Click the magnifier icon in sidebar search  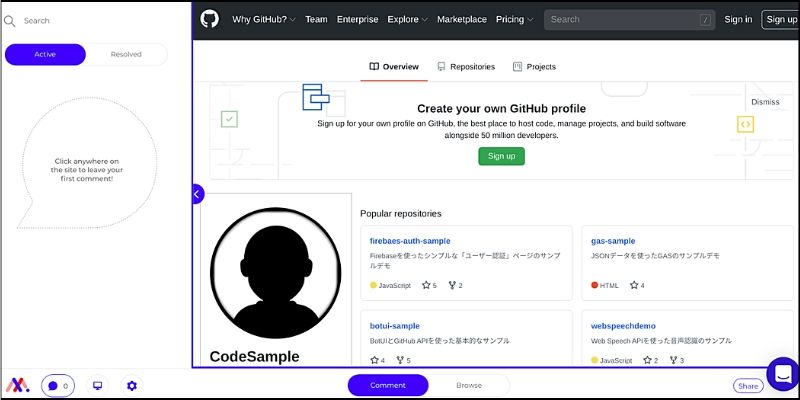9,21
